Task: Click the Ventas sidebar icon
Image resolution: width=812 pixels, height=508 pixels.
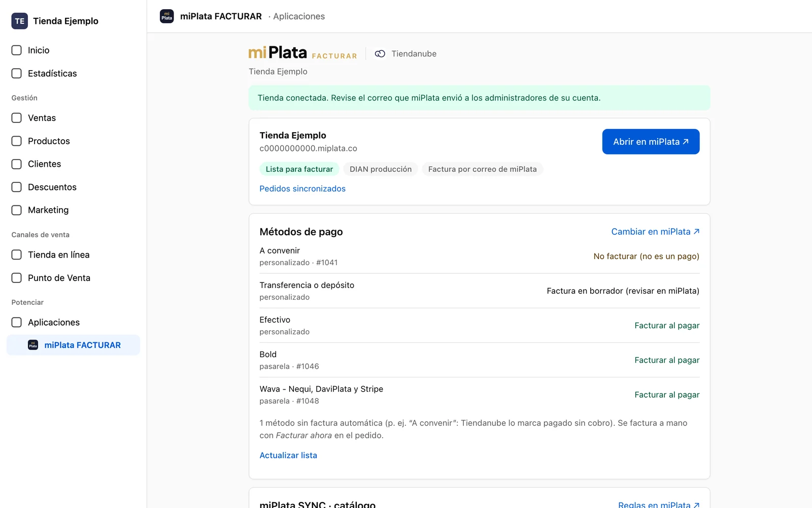Action: click(x=17, y=118)
